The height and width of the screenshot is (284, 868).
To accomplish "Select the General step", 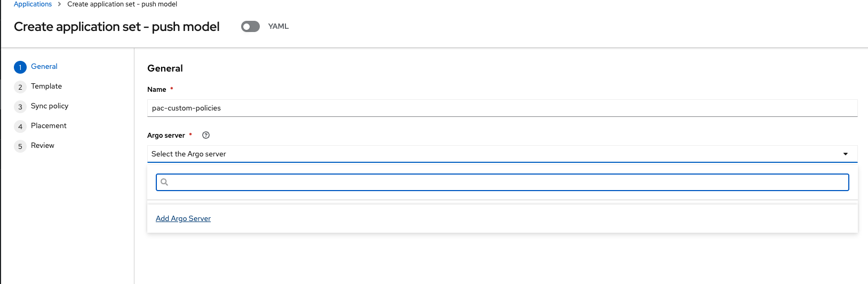I will [44, 66].
